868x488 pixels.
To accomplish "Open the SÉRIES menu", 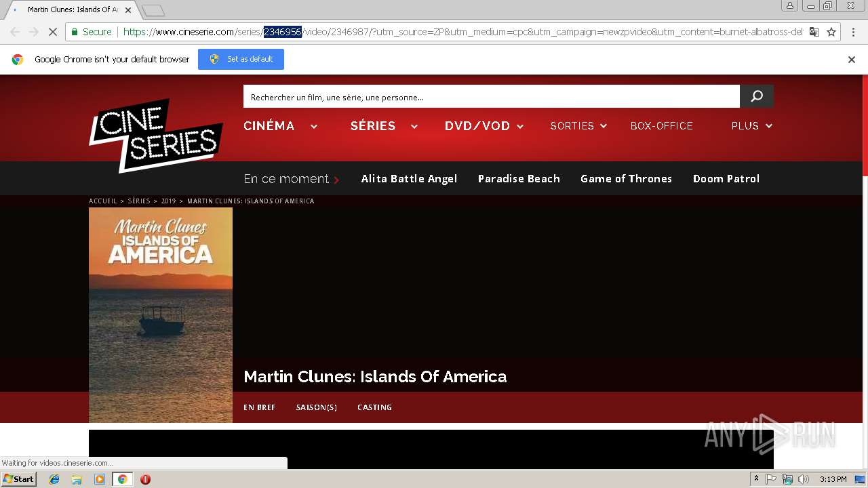I will point(373,126).
